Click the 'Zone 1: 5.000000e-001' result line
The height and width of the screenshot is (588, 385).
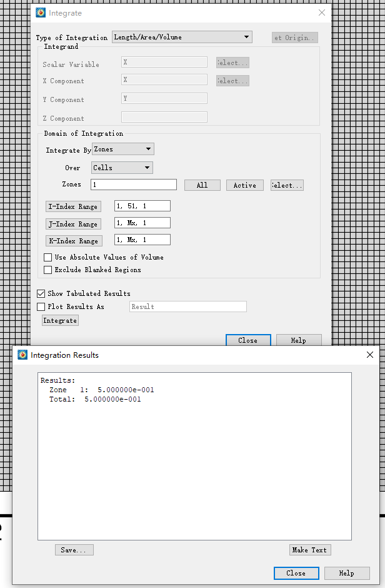(101, 390)
